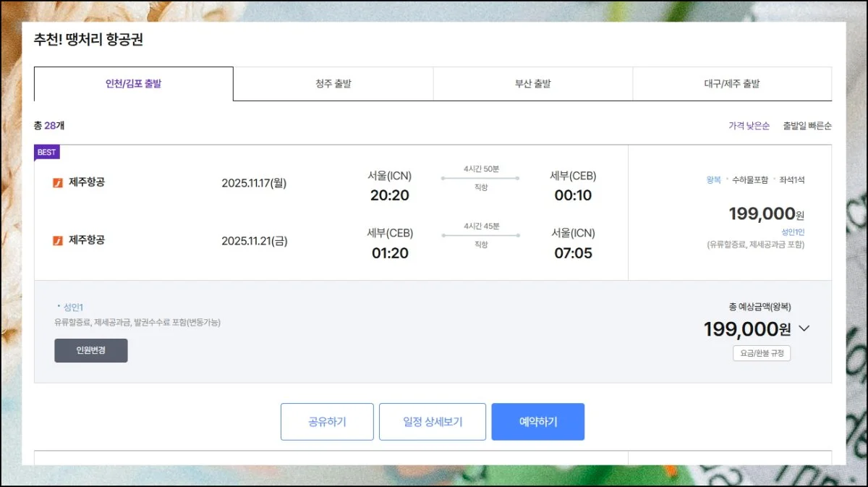
Task: Book the flight with 예약하기
Action: (538, 422)
